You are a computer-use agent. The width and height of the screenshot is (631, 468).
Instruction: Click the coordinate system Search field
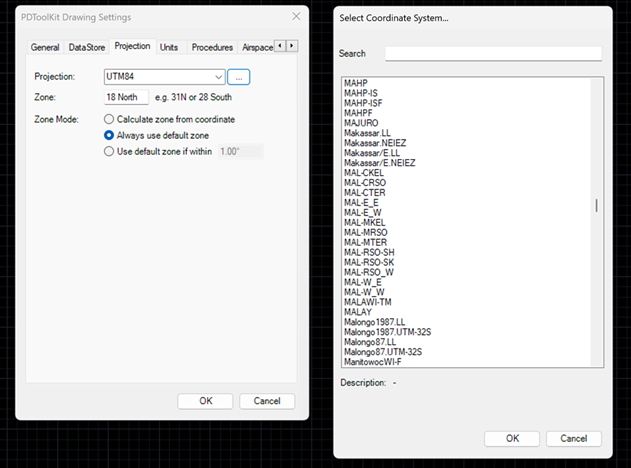[493, 54]
